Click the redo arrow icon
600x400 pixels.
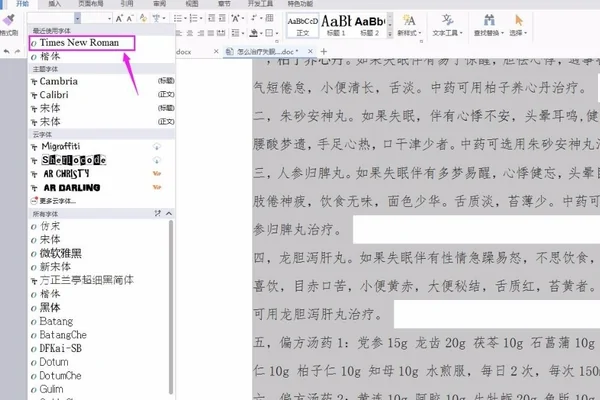17,52
